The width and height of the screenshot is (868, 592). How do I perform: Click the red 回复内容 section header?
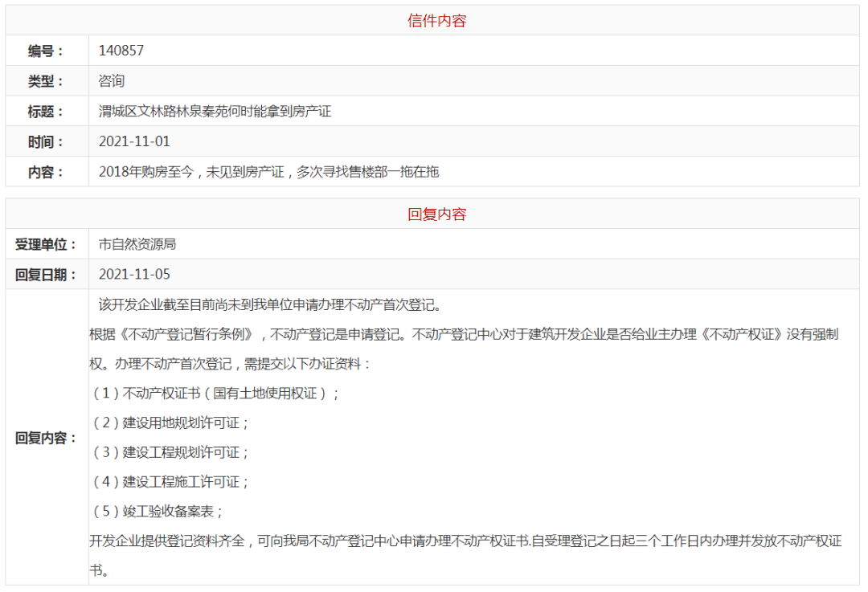point(436,214)
